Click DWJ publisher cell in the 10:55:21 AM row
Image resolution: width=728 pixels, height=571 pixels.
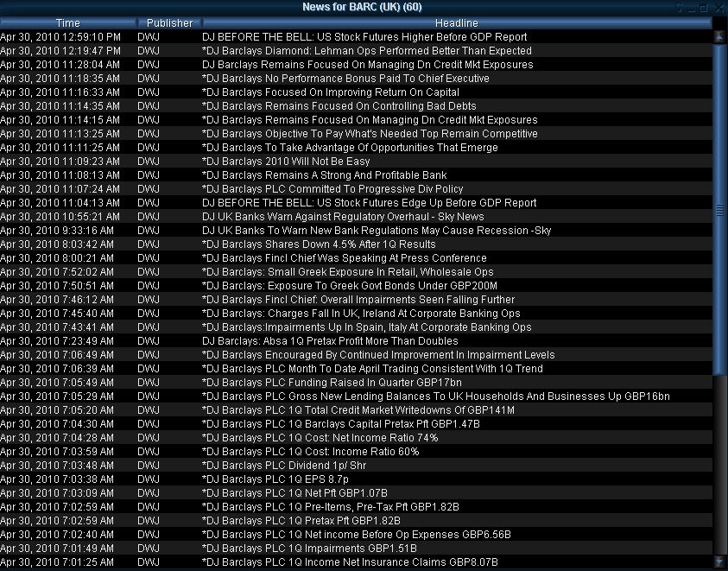point(149,217)
